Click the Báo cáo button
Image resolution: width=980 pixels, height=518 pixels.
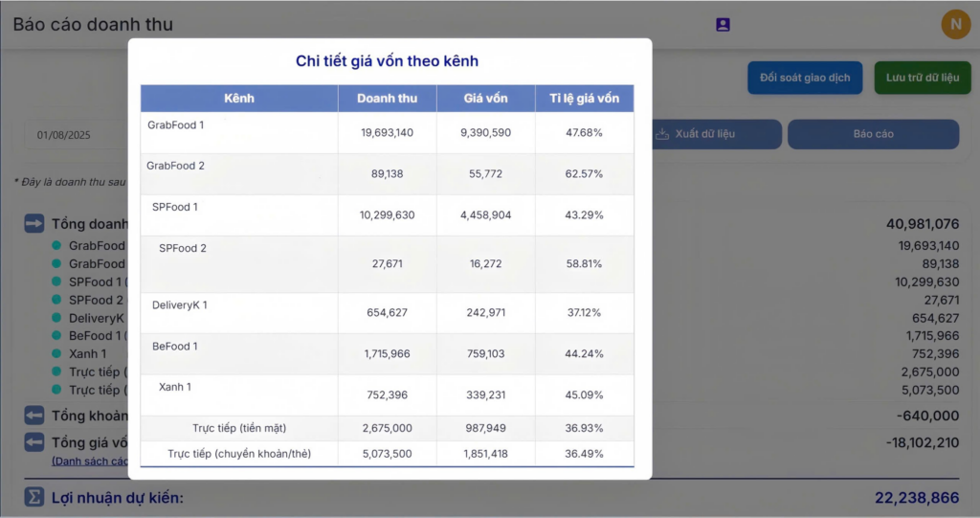tap(873, 134)
